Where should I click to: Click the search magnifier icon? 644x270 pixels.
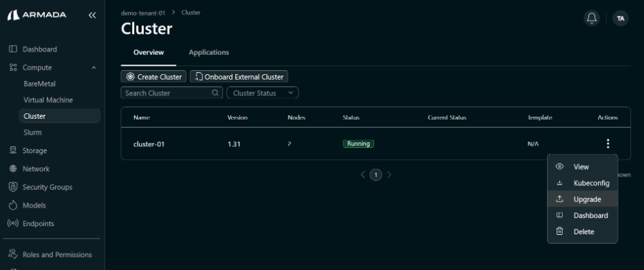[x=215, y=93]
